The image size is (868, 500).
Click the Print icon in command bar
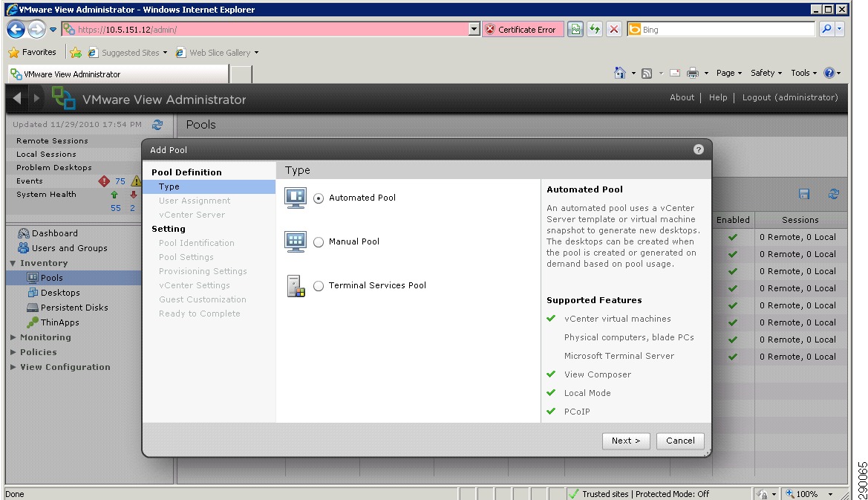[693, 73]
